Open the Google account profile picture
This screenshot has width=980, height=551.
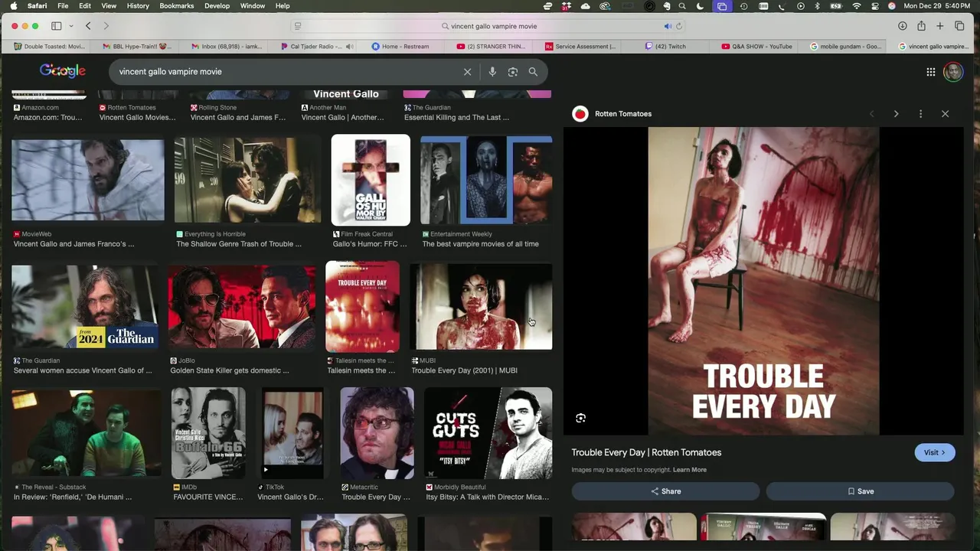pos(953,72)
